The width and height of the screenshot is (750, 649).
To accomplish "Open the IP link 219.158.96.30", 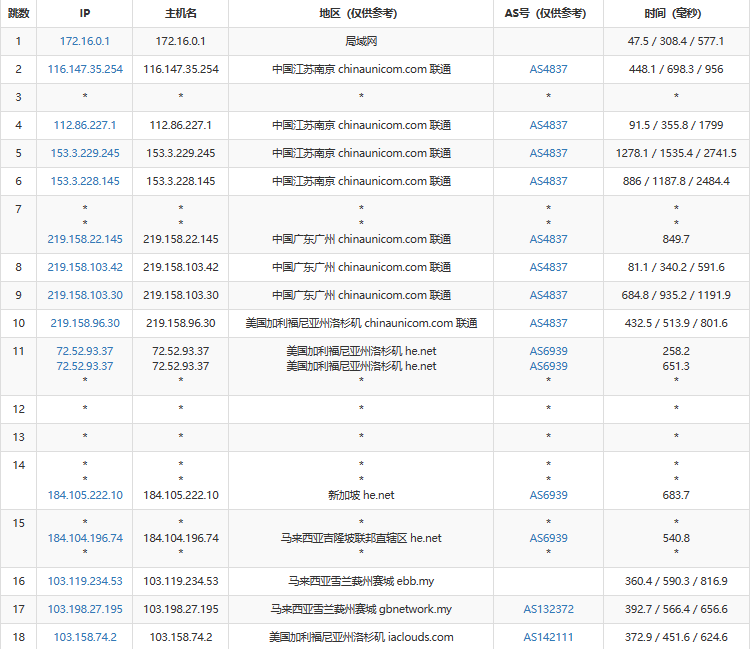I will point(85,323).
